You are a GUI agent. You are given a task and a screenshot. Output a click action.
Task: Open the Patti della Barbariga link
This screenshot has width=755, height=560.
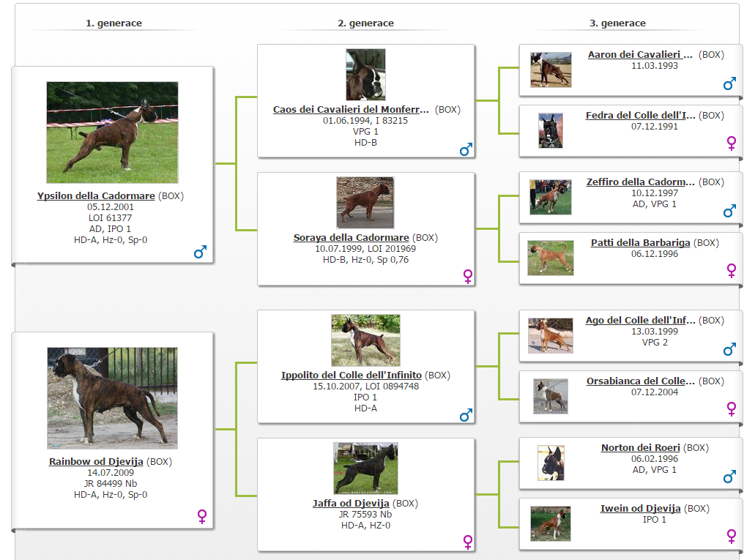(x=641, y=243)
